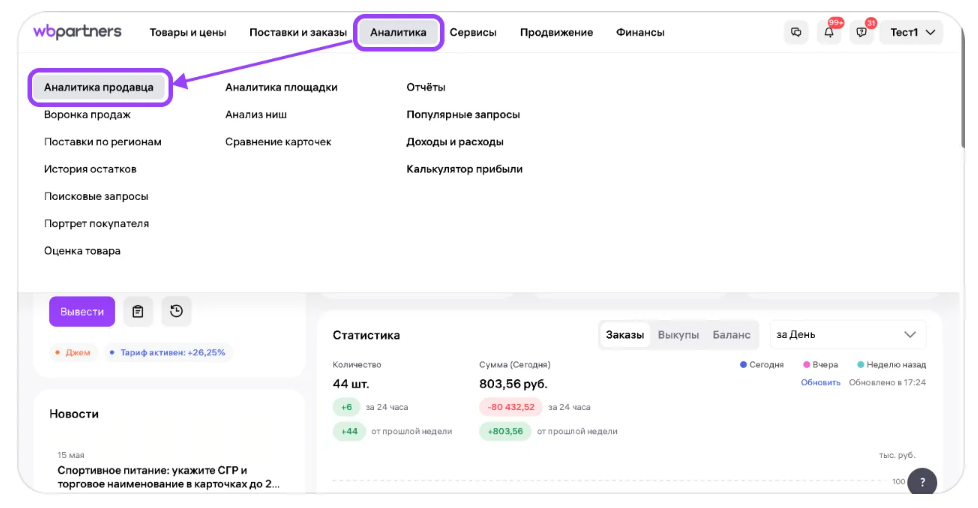Open Калькулятор прибыли report link
978x508 pixels.
click(464, 169)
